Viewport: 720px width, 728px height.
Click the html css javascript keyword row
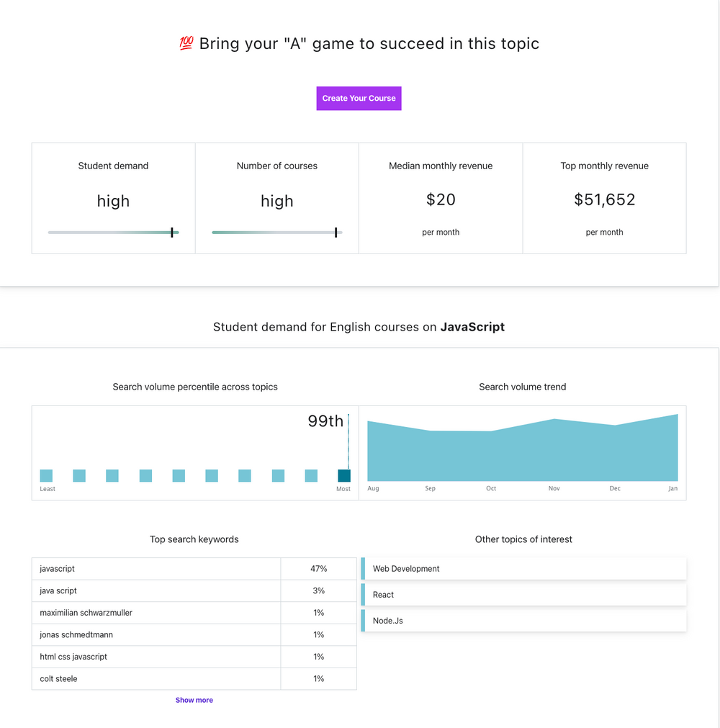[x=156, y=656]
